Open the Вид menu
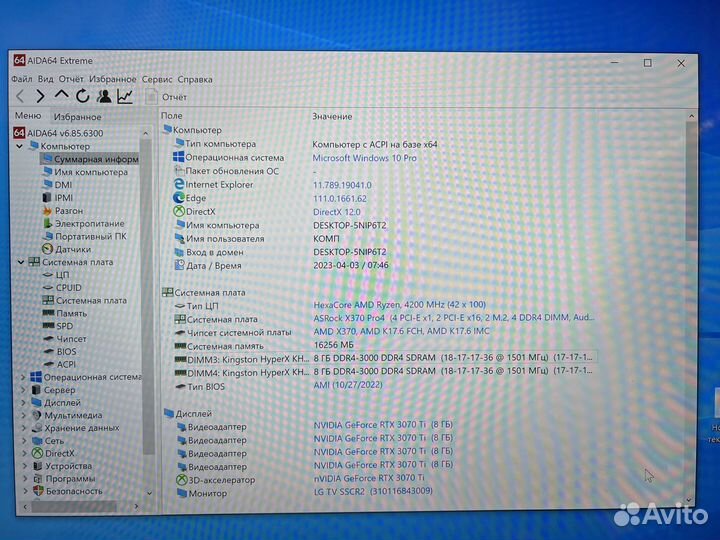720x540 pixels. pos(45,79)
